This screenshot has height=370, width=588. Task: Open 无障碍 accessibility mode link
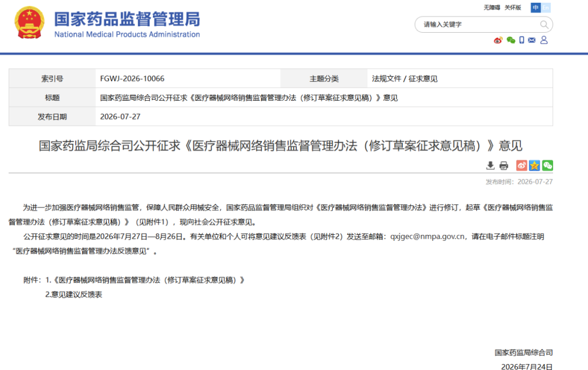[x=492, y=8]
